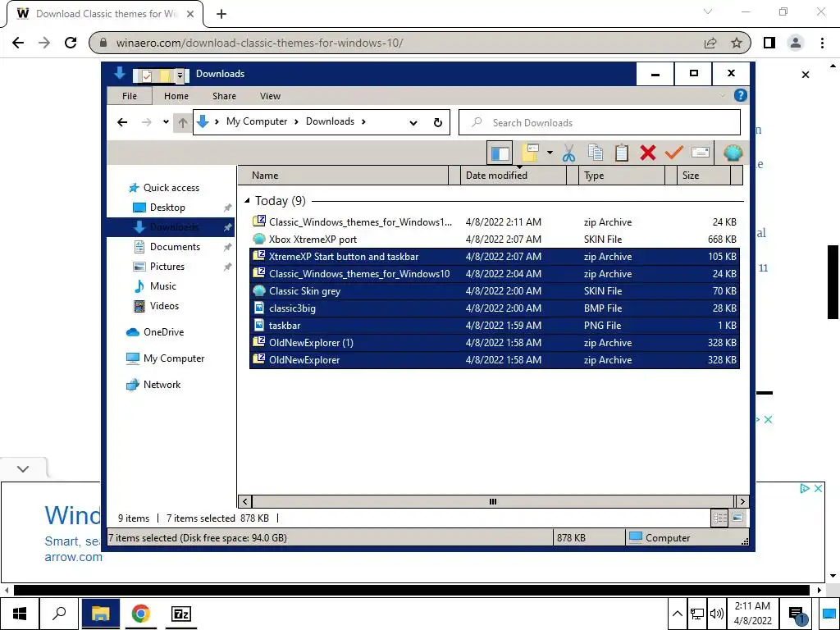This screenshot has width=840, height=630.
Task: Click the folder options icon in command bar
Action: [530, 153]
